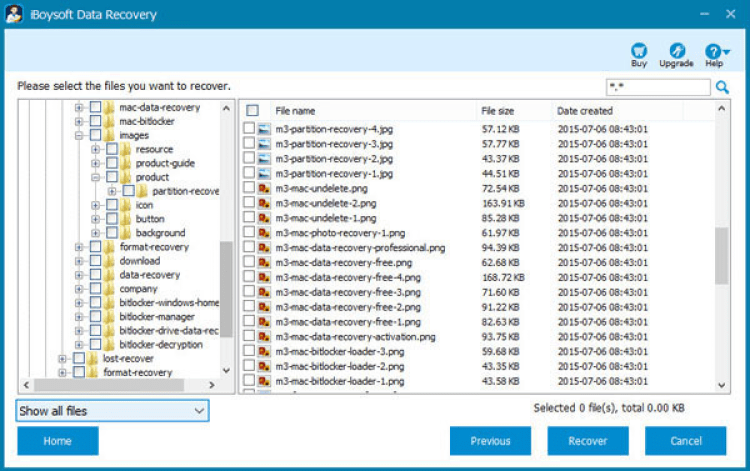Screen dimensions: 750x471
Task: Expand the data-recovery folder node
Action: [79, 275]
